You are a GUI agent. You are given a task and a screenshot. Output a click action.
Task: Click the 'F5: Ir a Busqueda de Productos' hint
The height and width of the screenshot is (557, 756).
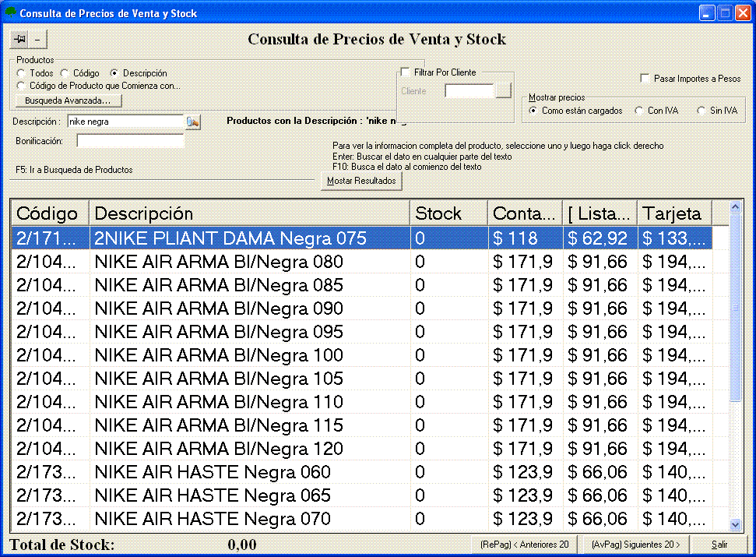pos(74,170)
